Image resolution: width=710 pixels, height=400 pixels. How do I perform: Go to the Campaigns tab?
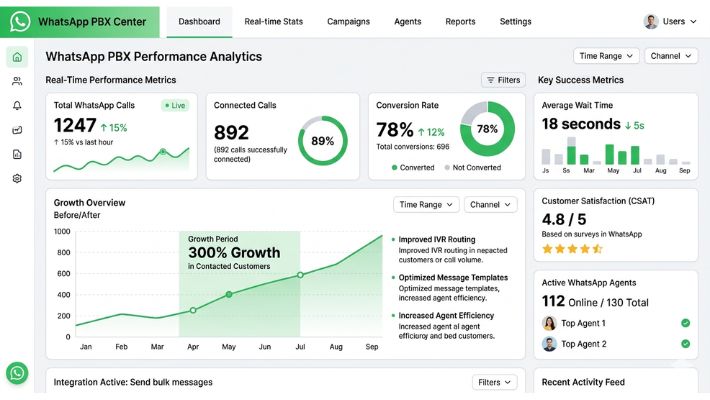pyautogui.click(x=348, y=21)
